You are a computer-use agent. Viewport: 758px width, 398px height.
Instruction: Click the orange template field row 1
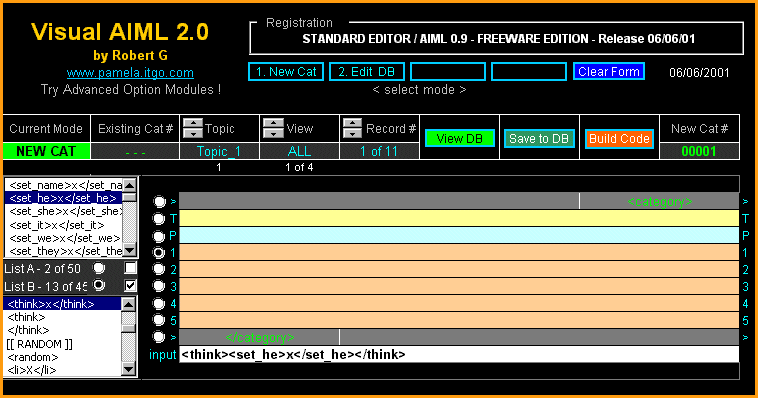pyautogui.click(x=459, y=252)
